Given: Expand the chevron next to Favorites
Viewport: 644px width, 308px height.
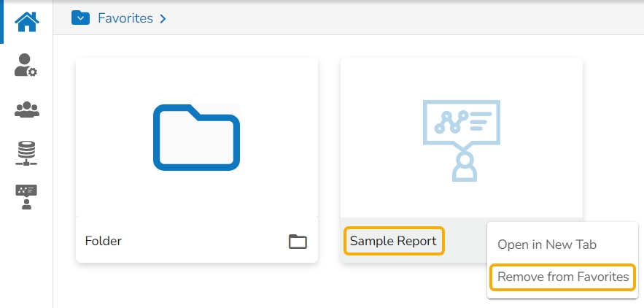Looking at the screenshot, I should pos(163,19).
